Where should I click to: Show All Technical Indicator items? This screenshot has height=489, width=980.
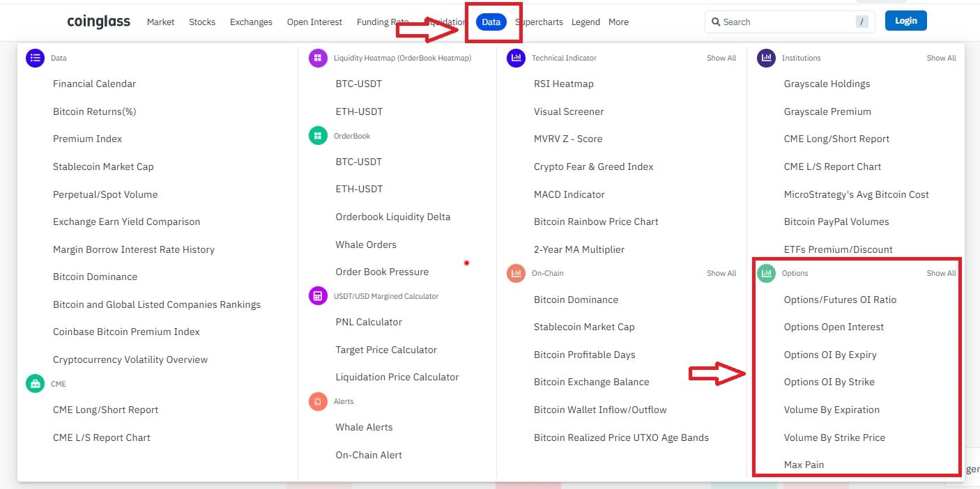[x=721, y=58]
